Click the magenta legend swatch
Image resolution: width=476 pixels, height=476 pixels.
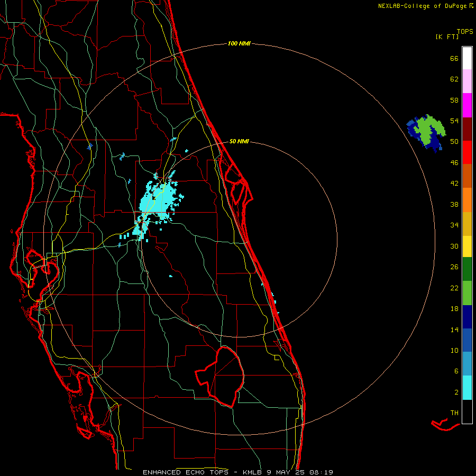[467, 105]
